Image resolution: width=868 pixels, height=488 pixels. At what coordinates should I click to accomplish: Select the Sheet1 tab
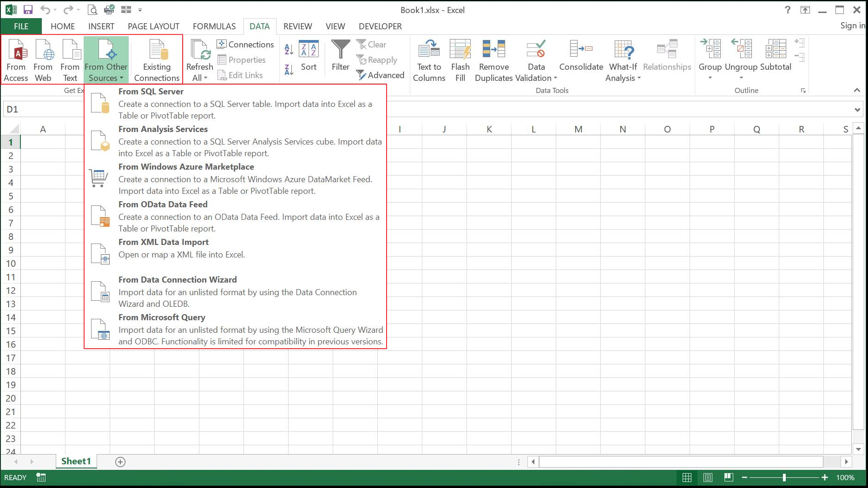pos(76,461)
